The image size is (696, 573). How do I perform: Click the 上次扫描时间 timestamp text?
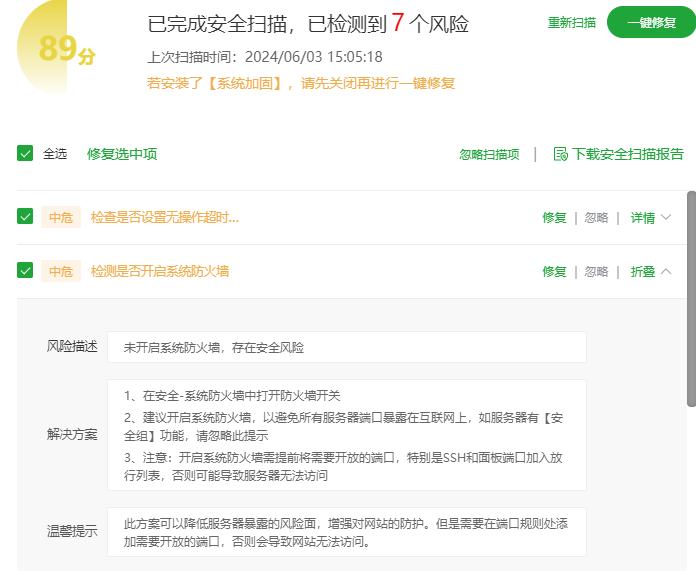pos(265,57)
